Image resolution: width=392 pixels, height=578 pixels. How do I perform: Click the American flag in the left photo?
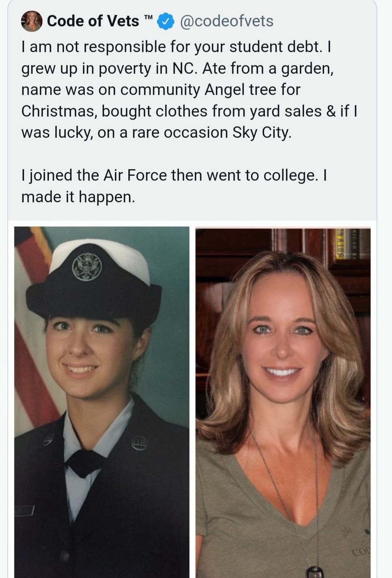[33, 326]
